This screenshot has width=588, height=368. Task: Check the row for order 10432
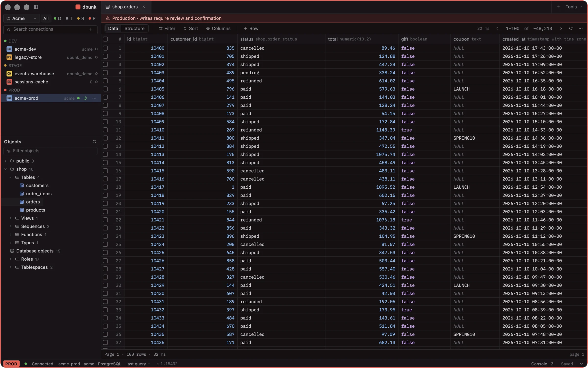coord(105,310)
